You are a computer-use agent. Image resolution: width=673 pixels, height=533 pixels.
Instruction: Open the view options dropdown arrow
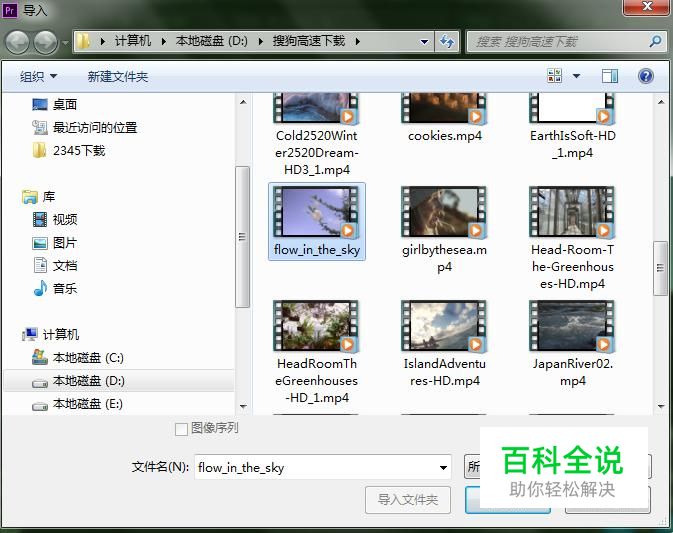pyautogui.click(x=576, y=76)
